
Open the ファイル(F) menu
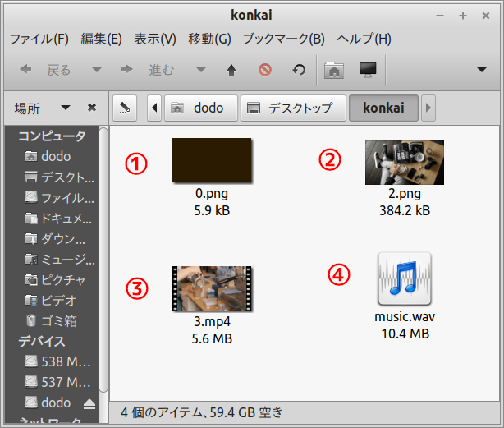point(39,39)
